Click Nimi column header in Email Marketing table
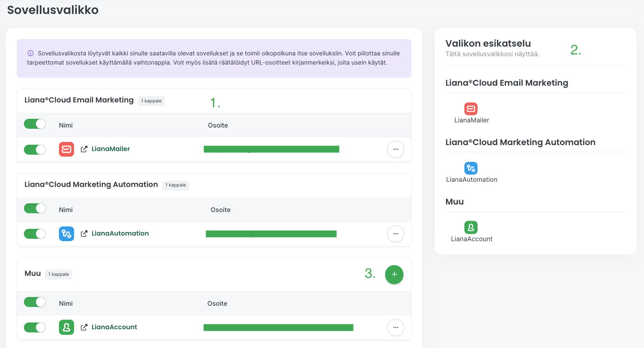 point(66,126)
